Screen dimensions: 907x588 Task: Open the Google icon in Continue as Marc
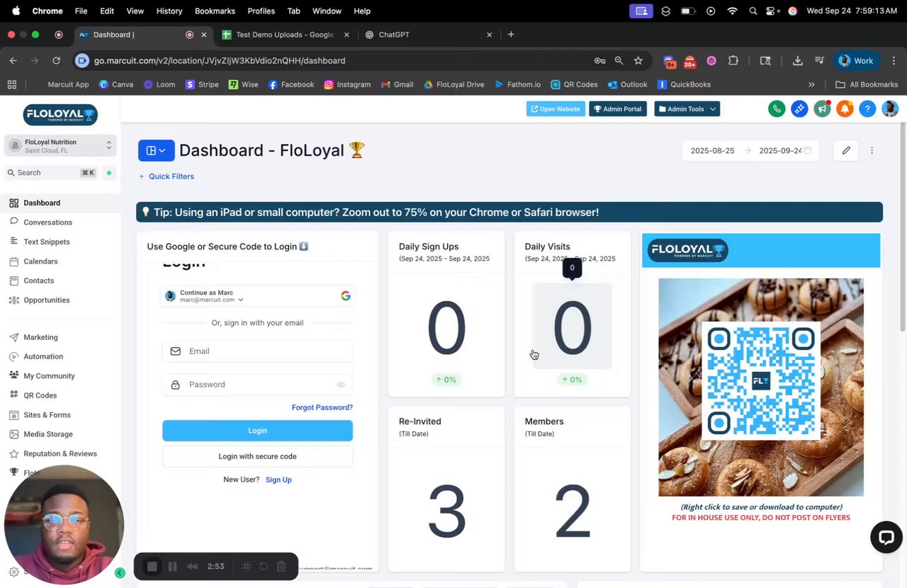tap(346, 295)
